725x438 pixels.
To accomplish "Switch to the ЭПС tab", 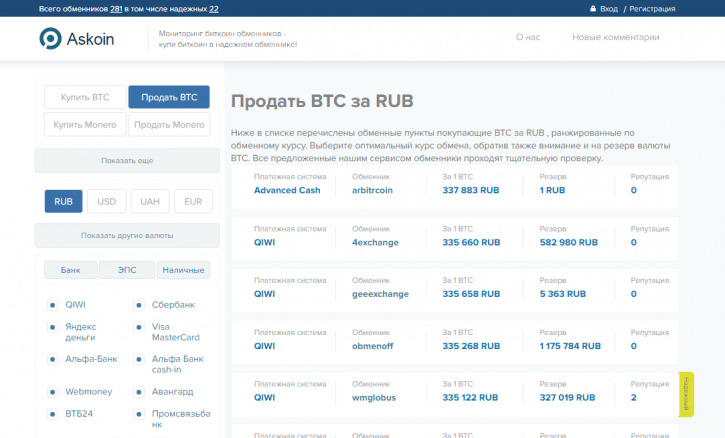I will coord(127,270).
